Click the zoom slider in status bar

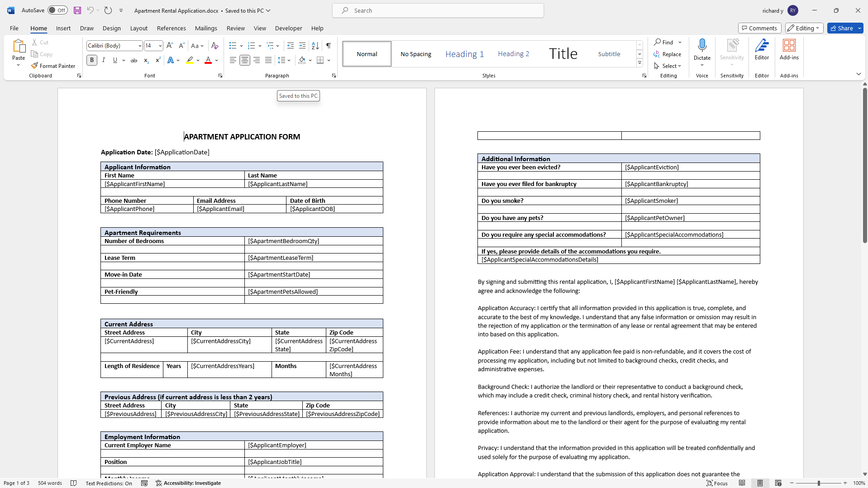[x=819, y=483]
